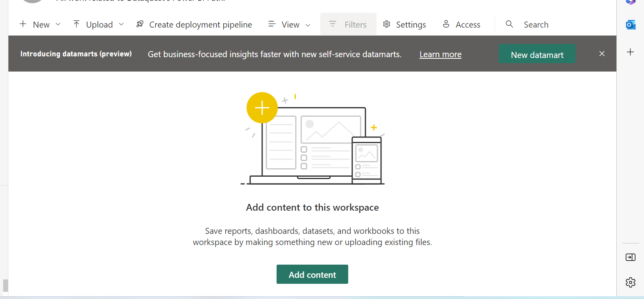
Task: Open the Upload dropdown chevron
Action: (121, 24)
